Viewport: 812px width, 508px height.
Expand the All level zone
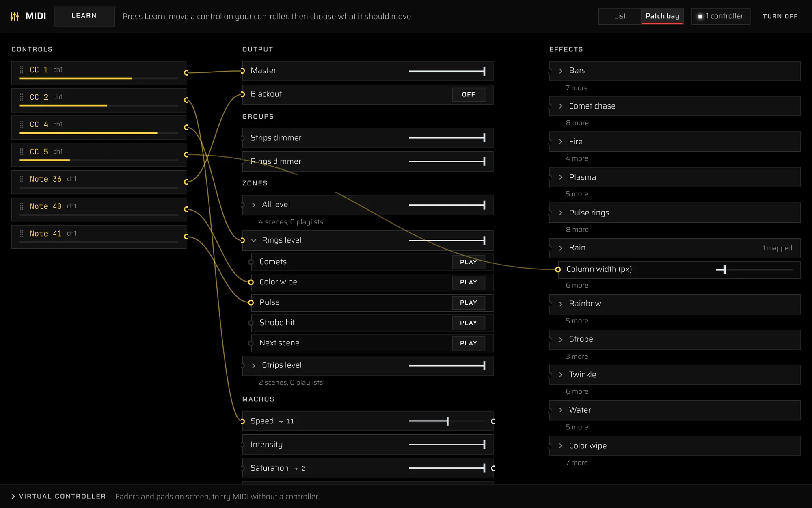click(x=254, y=205)
